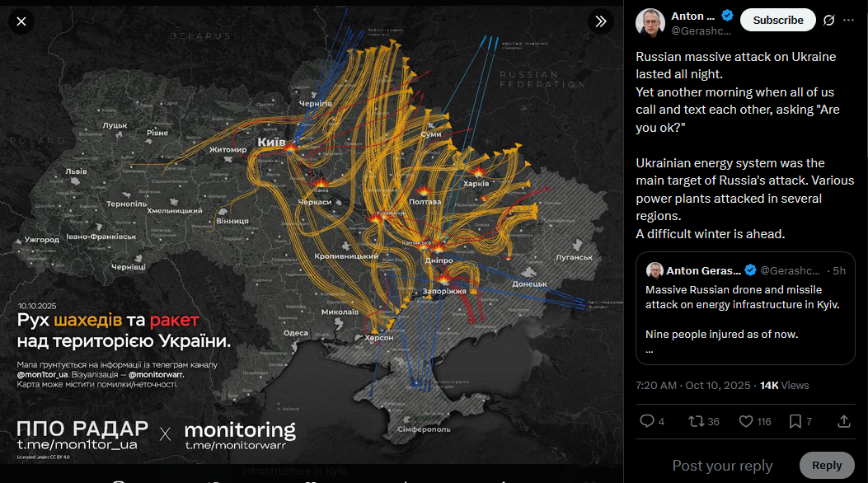The image size is (868, 483).
Task: Click the Миколаїв label on map
Action: point(340,312)
